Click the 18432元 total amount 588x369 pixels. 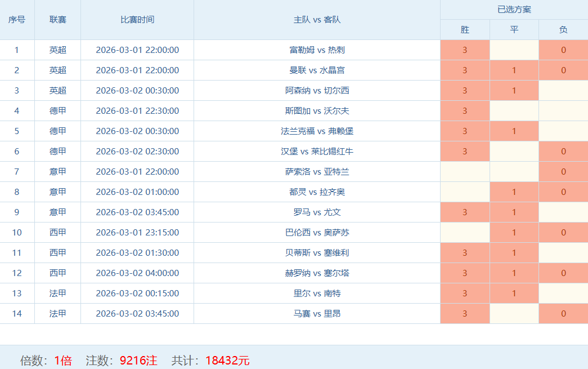click(227, 361)
